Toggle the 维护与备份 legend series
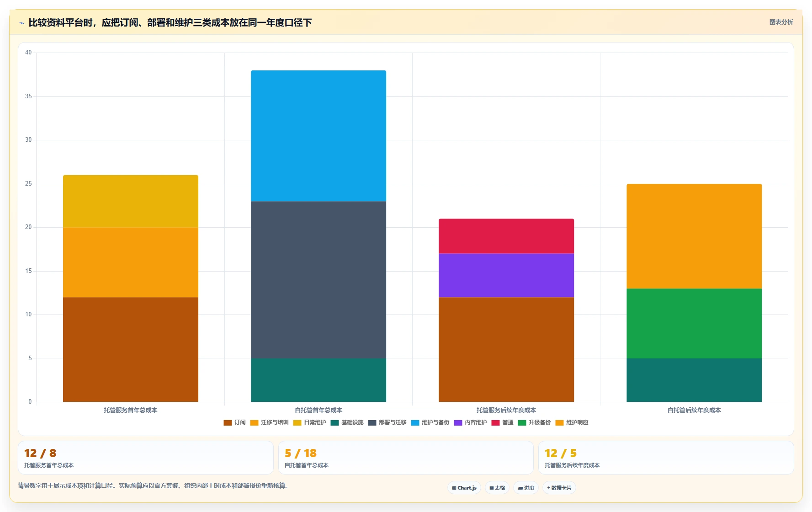This screenshot has height=512, width=812. point(430,422)
